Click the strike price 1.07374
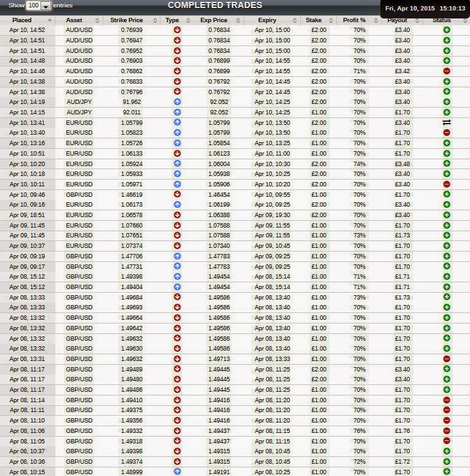The width and height of the screenshot is (470, 476). click(132, 246)
